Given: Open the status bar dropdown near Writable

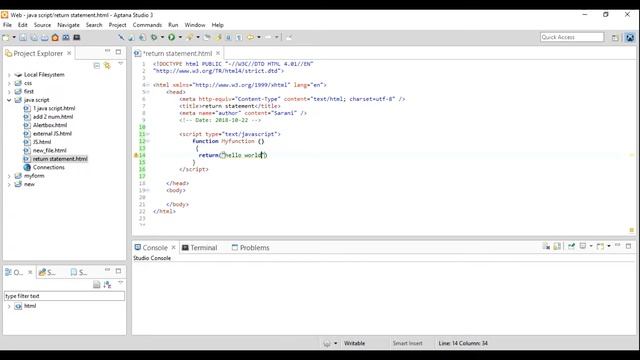Looking at the screenshot, I should 336,344.
